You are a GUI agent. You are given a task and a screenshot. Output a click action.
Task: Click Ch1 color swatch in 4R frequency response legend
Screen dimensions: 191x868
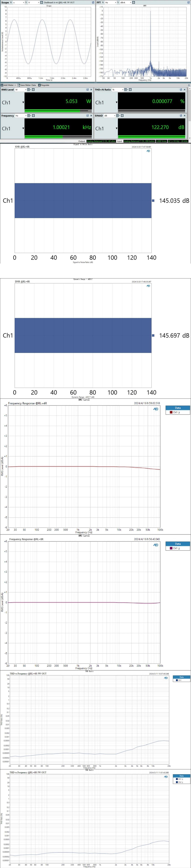(x=171, y=412)
